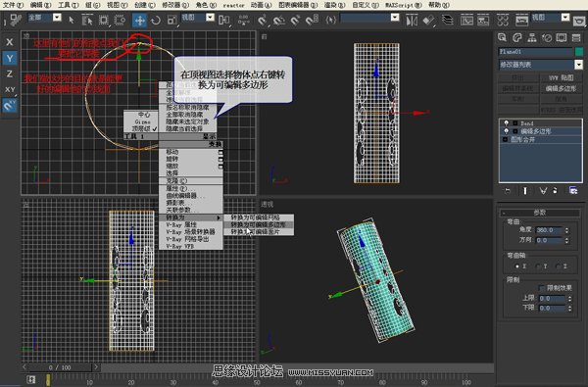Select Z bend axis radio button

tap(559, 266)
